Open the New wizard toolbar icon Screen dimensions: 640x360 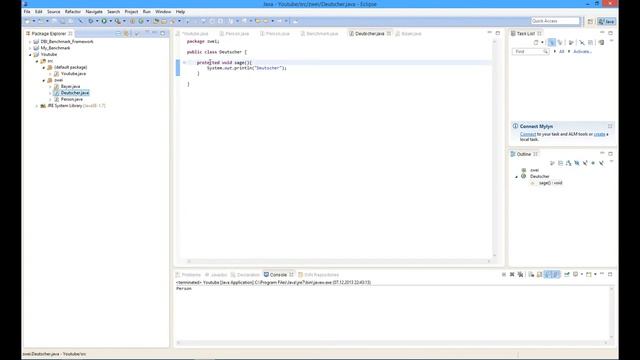27,21
